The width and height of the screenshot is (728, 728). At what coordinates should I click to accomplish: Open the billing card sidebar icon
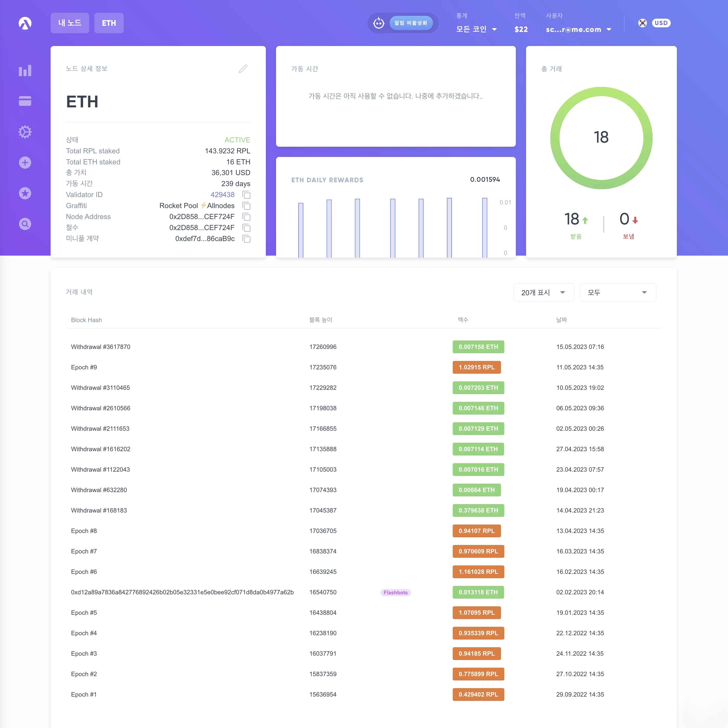pos(25,101)
